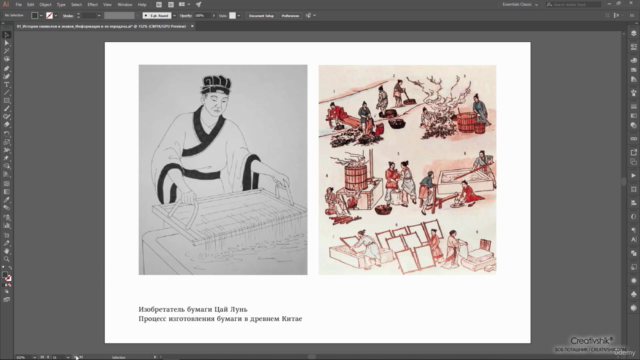Swap fill and stroke colors

click(10, 268)
